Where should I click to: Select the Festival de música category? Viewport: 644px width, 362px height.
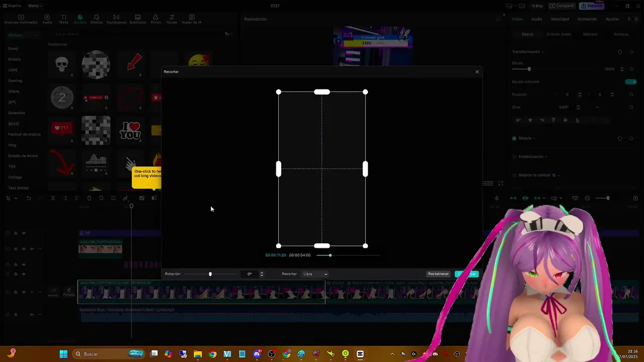pos(24,134)
